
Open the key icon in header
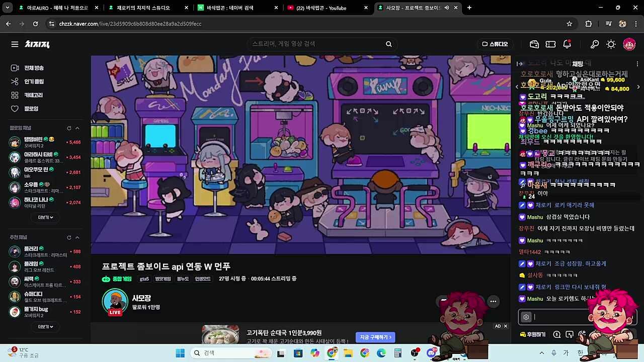tap(595, 44)
